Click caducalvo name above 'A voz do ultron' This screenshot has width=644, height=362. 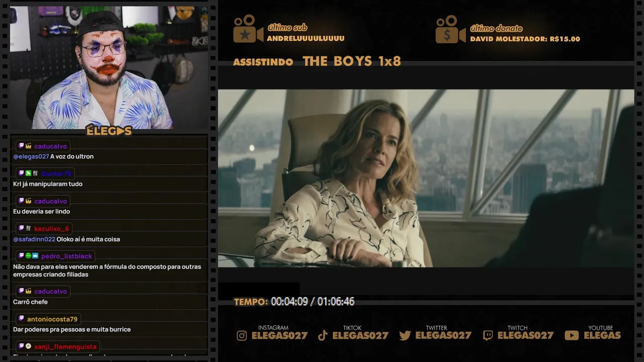(x=50, y=146)
